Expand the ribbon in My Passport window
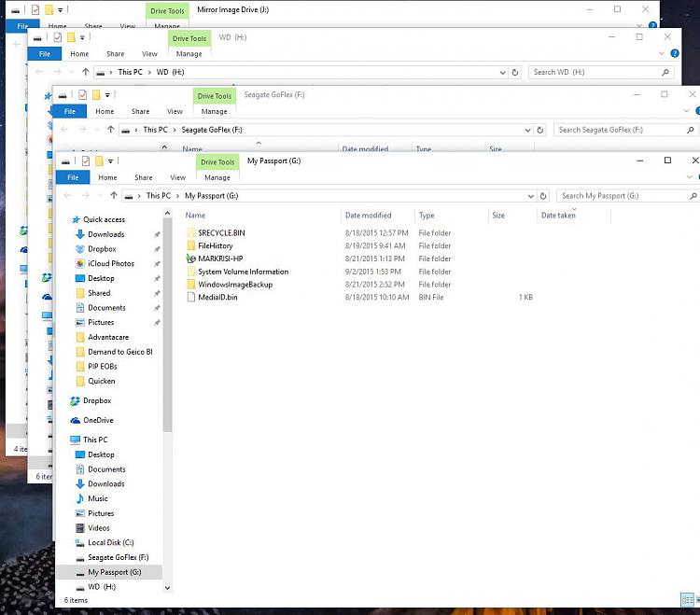700x615 pixels. (690, 177)
